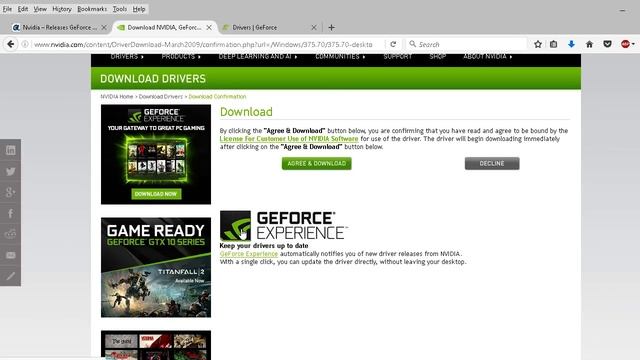Click the site info icon in address bar
The width and height of the screenshot is (640, 360).
point(25,44)
